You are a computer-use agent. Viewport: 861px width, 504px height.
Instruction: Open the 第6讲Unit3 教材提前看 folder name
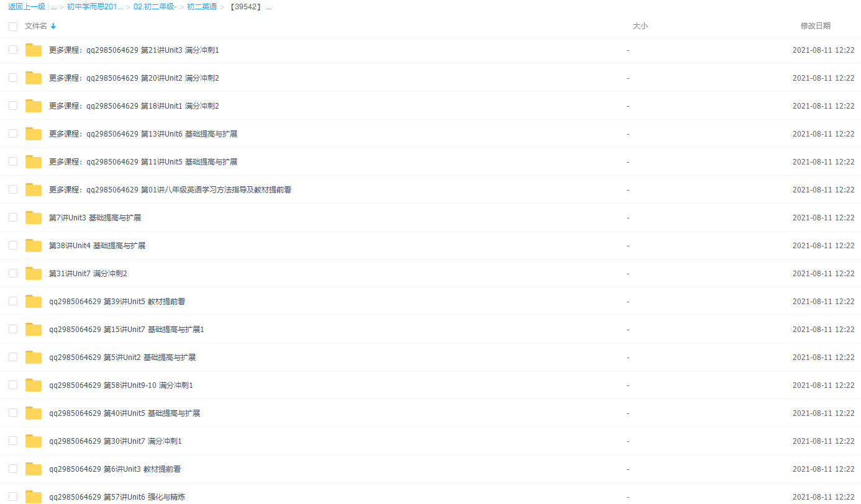coord(115,469)
